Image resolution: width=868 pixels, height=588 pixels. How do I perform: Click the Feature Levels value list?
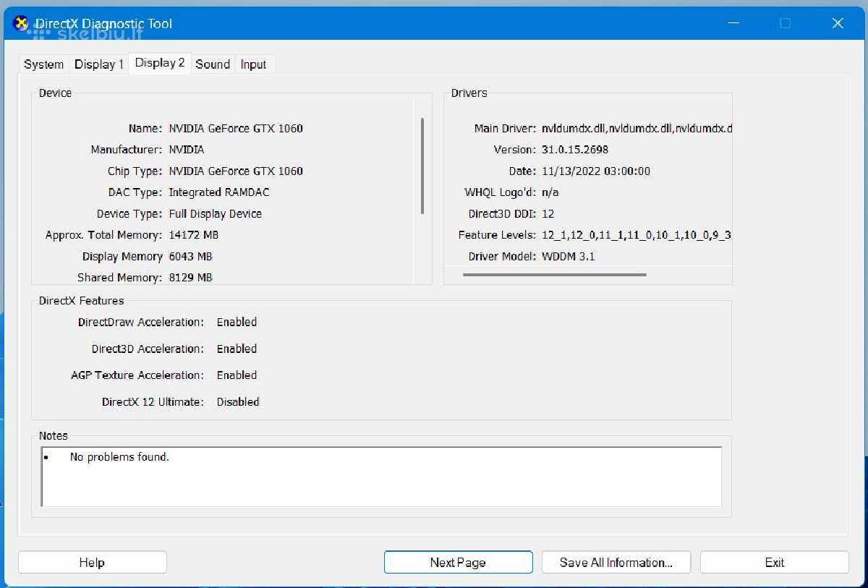click(637, 235)
